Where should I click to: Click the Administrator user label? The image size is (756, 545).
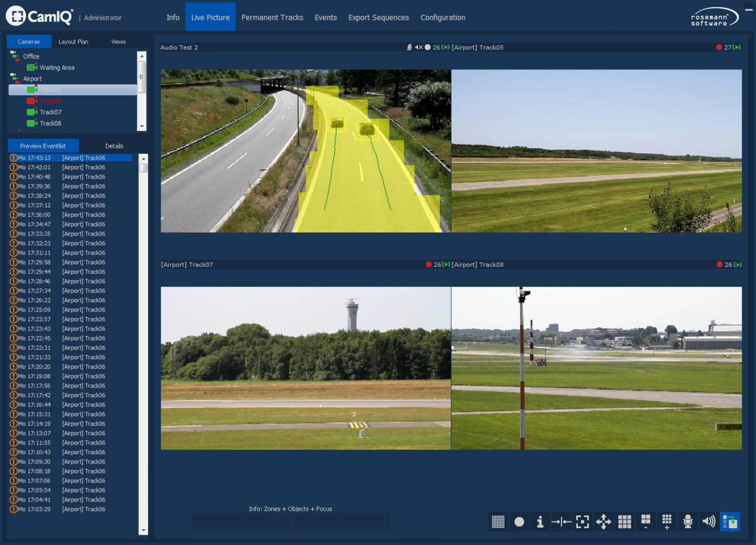click(x=103, y=18)
